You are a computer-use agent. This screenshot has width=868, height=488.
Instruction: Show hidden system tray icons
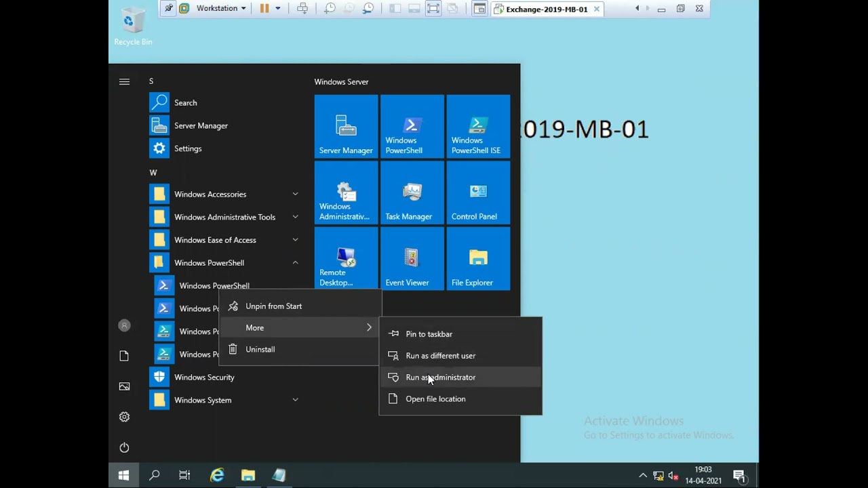[x=643, y=476]
